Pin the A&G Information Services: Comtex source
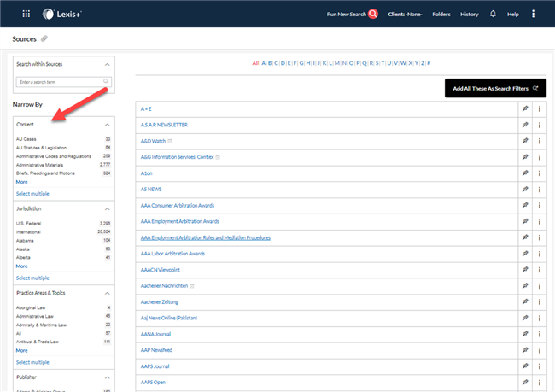Screen dimensions: 555x392 pyautogui.click(x=525, y=157)
